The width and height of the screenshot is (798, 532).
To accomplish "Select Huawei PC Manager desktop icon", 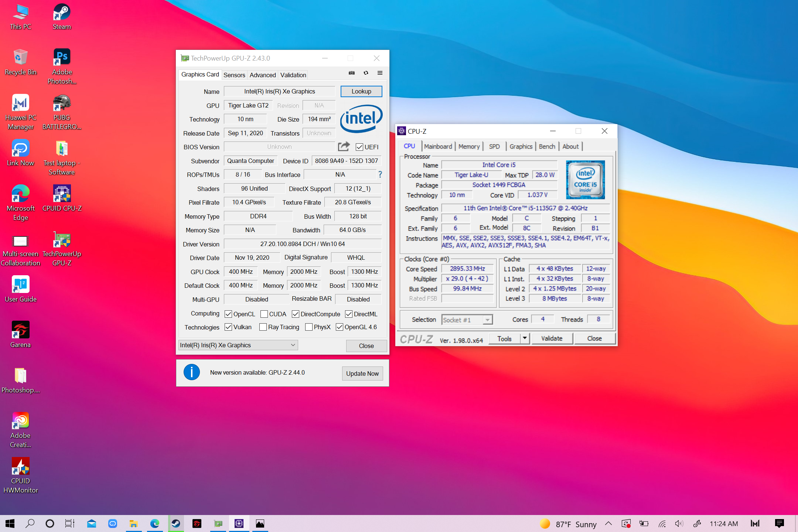I will tap(20, 112).
